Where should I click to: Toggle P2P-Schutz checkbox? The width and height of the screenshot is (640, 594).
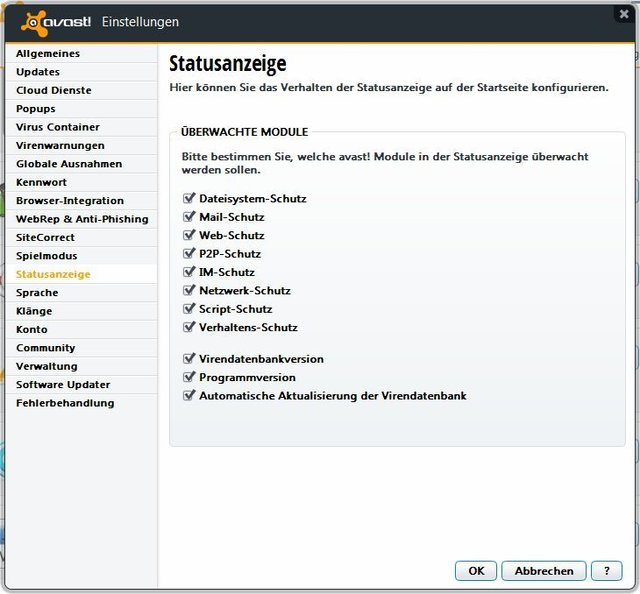coord(189,254)
